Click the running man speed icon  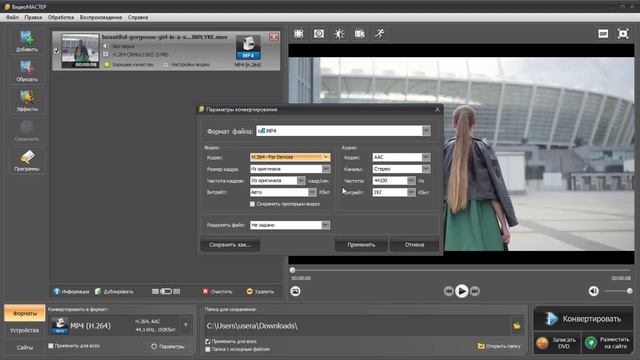[380, 34]
